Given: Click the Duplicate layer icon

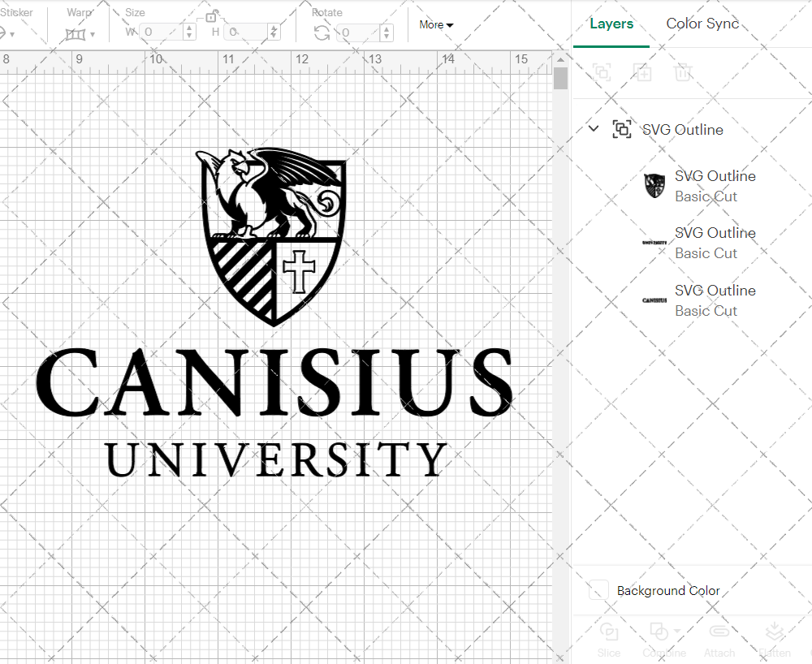Looking at the screenshot, I should [642, 72].
